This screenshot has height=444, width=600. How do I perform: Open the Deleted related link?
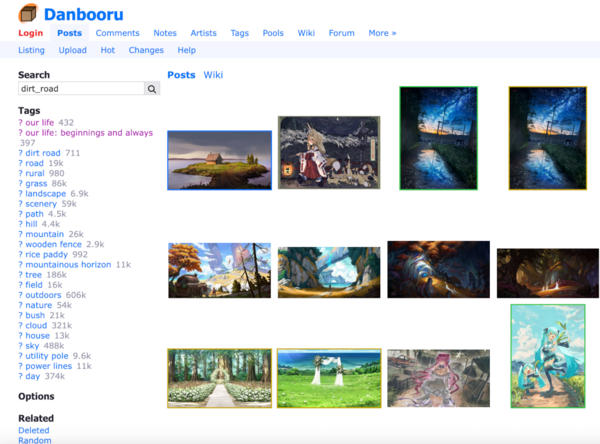pyautogui.click(x=35, y=430)
